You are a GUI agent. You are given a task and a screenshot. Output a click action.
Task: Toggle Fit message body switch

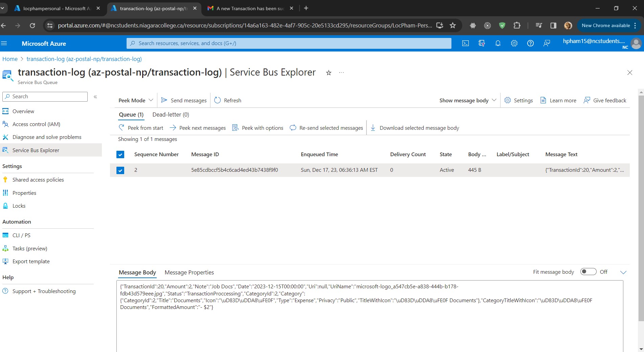click(588, 272)
